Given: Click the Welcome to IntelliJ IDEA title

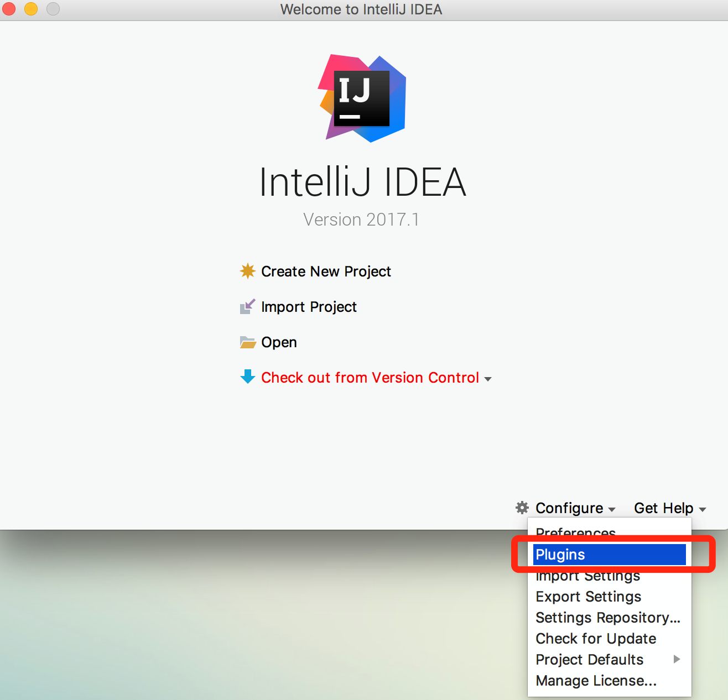Looking at the screenshot, I should pos(361,9).
